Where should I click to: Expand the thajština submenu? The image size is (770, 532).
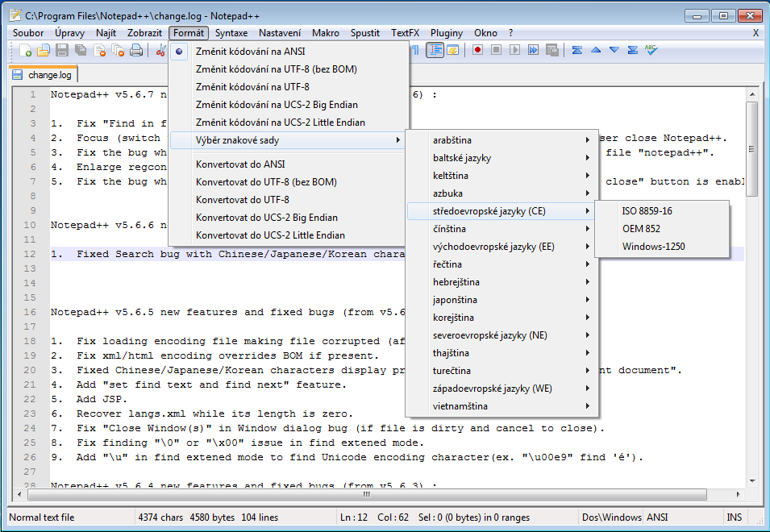(x=502, y=353)
